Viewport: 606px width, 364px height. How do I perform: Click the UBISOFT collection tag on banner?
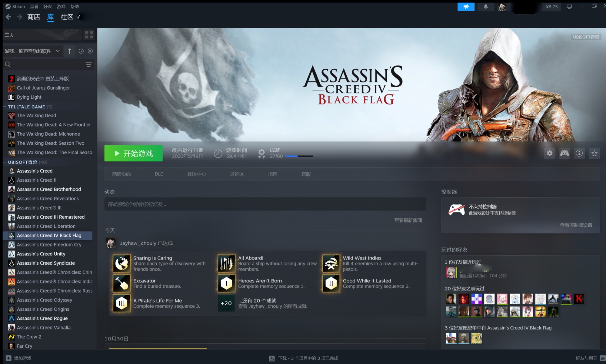586,37
